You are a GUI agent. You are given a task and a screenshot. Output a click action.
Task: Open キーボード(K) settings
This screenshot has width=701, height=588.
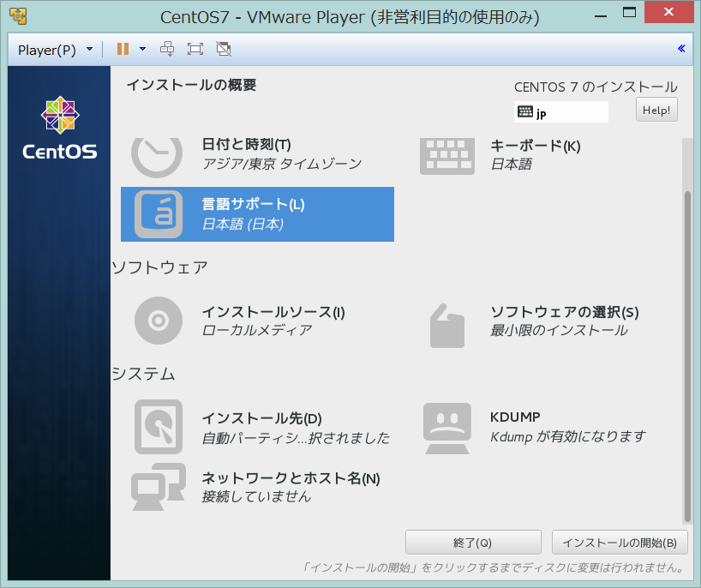coord(535,146)
